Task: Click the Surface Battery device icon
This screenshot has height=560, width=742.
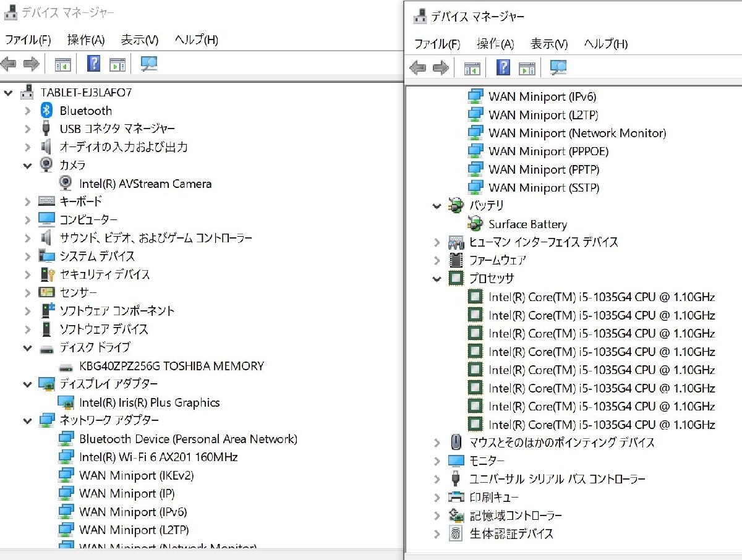Action: pos(475,224)
